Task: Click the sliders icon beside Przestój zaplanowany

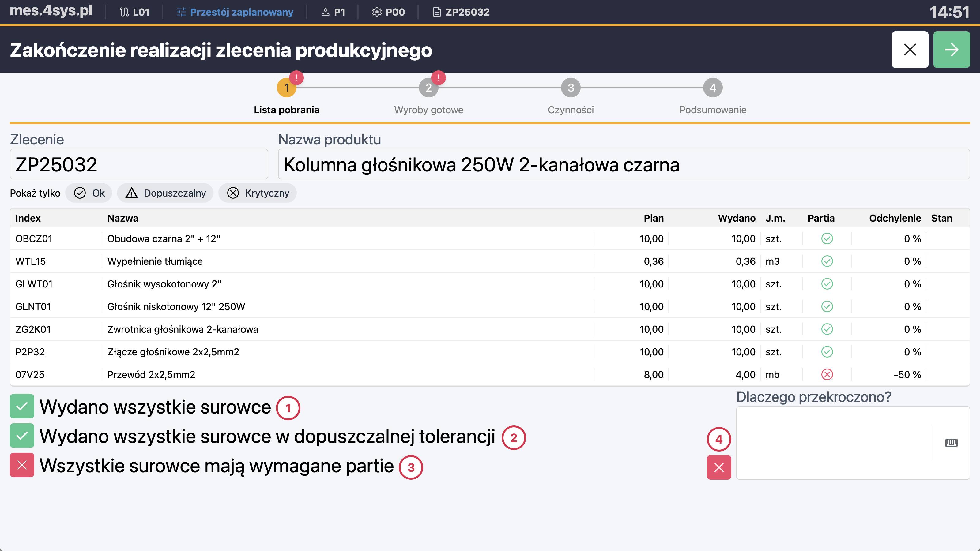Action: [x=182, y=12]
